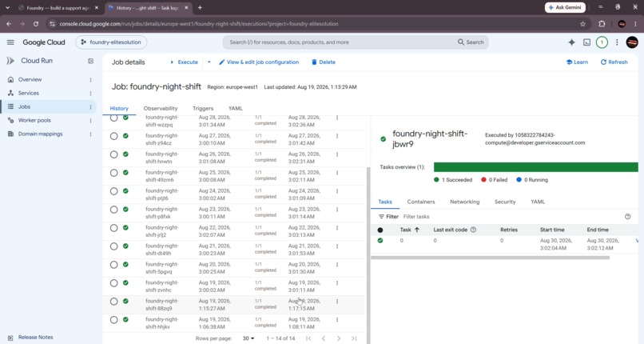Open the vertical dots settings menu in header
The width and height of the screenshot is (644, 344).
point(617,42)
